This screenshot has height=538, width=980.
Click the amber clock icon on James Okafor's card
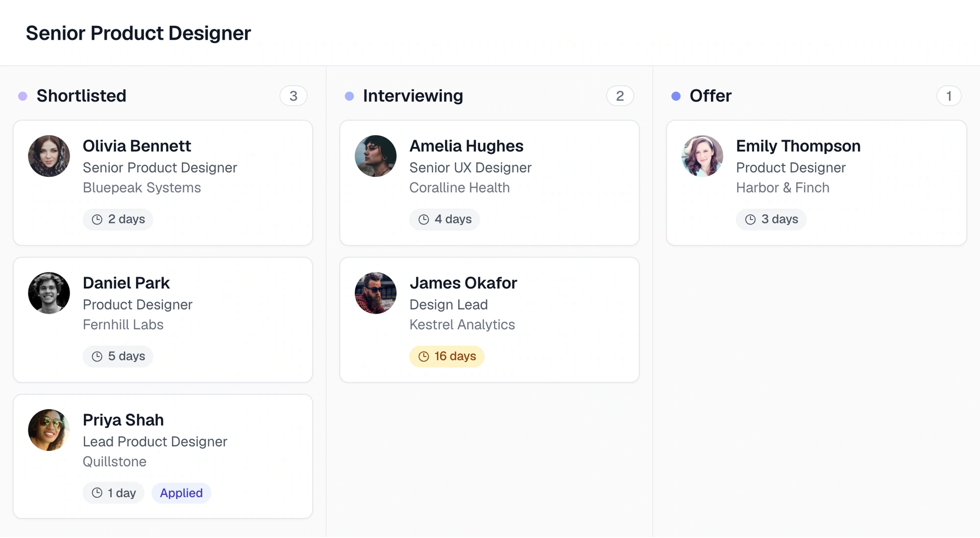click(x=424, y=356)
